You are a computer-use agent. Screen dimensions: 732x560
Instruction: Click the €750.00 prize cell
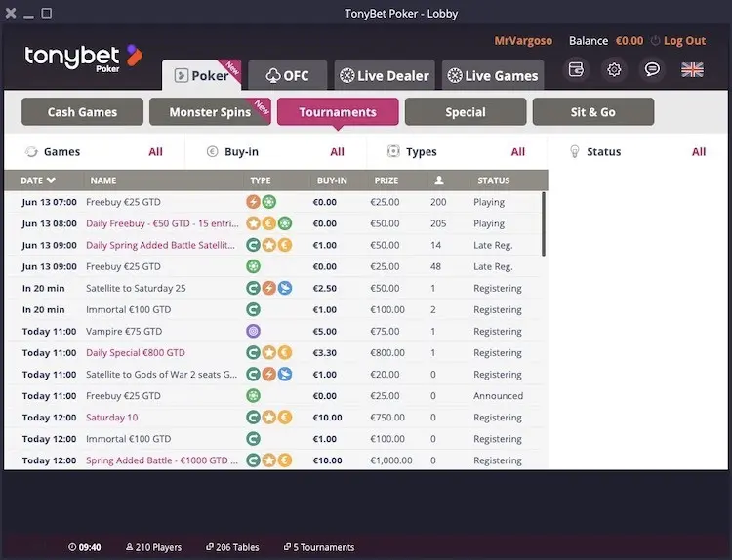pos(387,418)
